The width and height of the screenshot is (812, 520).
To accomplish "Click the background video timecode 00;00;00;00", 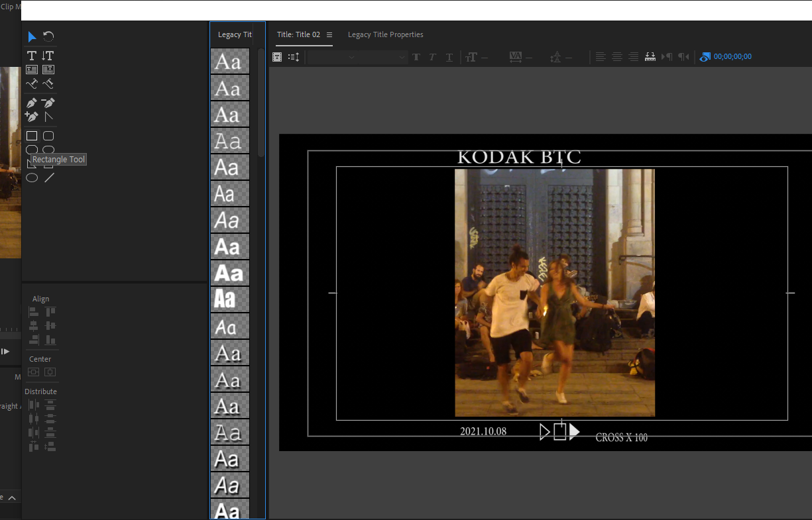I will click(x=732, y=57).
